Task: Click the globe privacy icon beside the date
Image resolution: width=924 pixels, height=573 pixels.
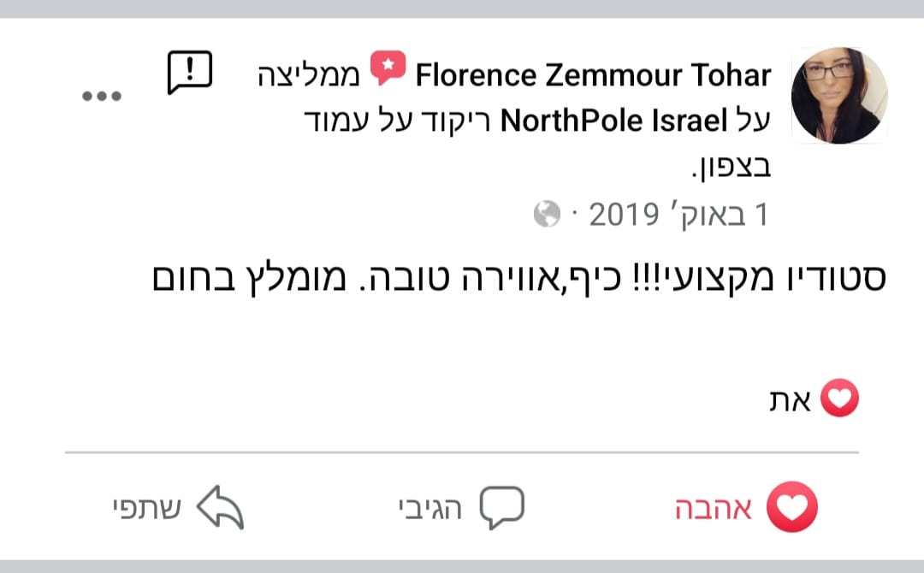Action: [x=547, y=214]
